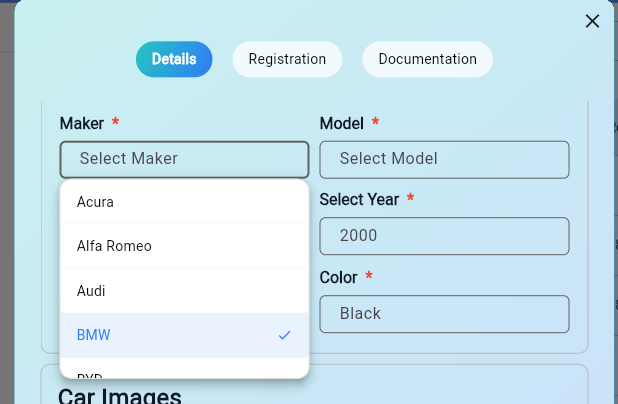Viewport: 618px width, 404px height.
Task: Go to the Documentation tab
Action: click(x=427, y=59)
